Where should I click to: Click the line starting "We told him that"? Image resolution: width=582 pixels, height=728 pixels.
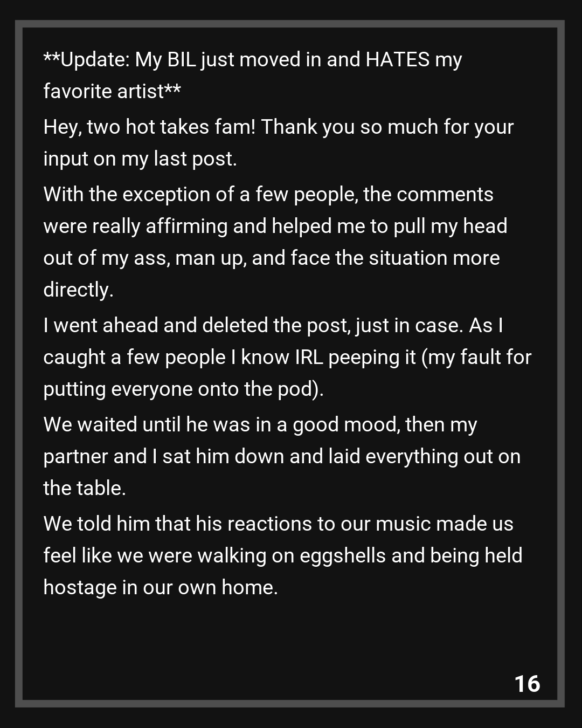point(278,524)
